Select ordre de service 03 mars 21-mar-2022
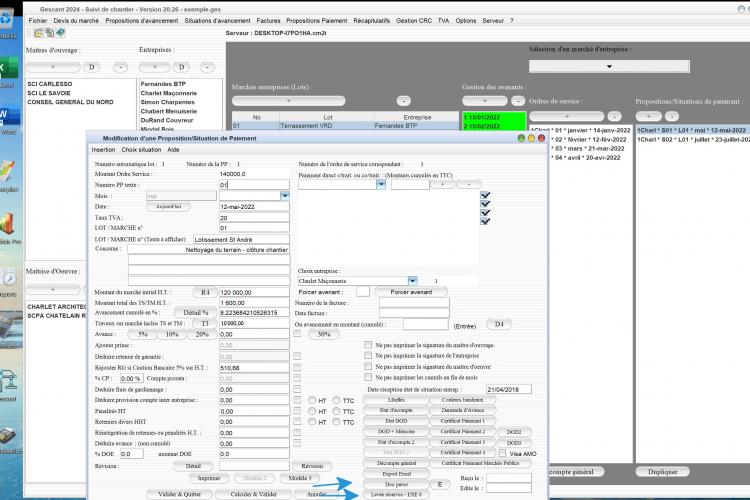 coord(588,148)
